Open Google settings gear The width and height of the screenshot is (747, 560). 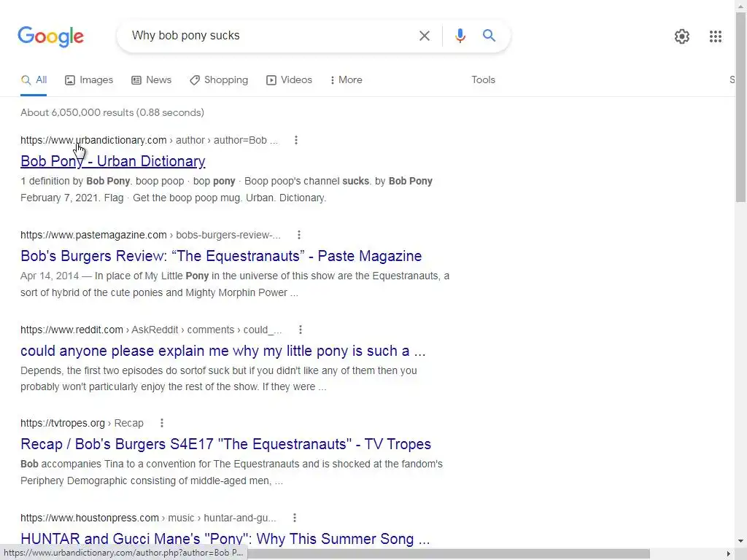tap(682, 36)
